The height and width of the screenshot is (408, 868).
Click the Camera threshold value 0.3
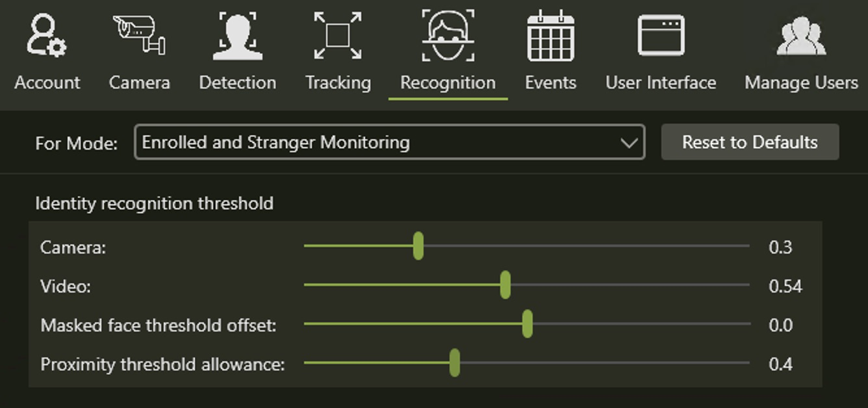click(780, 248)
